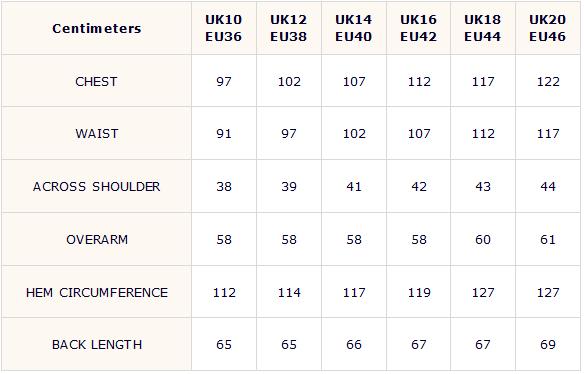Select the UK12 EU38 column header
The width and height of the screenshot is (584, 374).
tap(289, 28)
